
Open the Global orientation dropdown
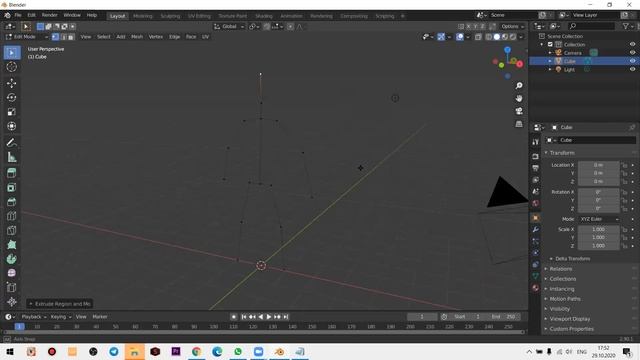tap(229, 27)
